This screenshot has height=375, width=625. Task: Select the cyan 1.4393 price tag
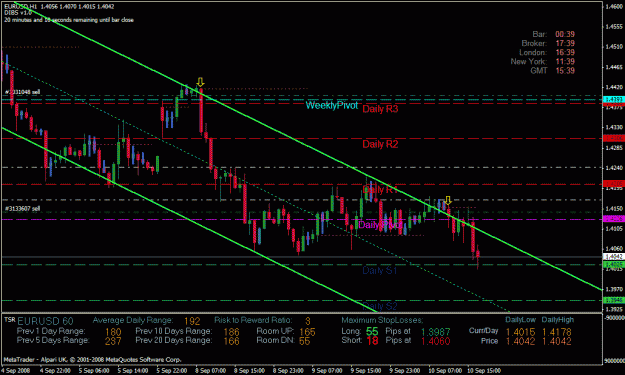coord(614,99)
